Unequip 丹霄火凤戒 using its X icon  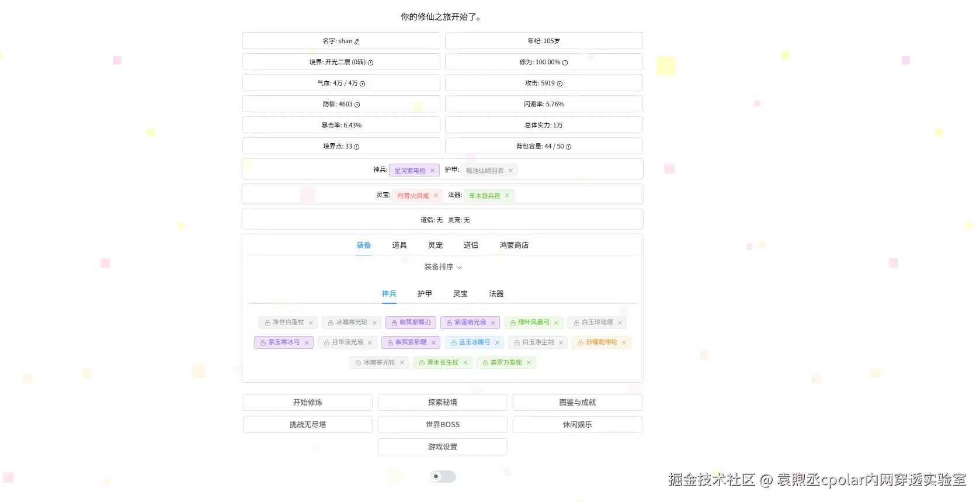point(436,196)
